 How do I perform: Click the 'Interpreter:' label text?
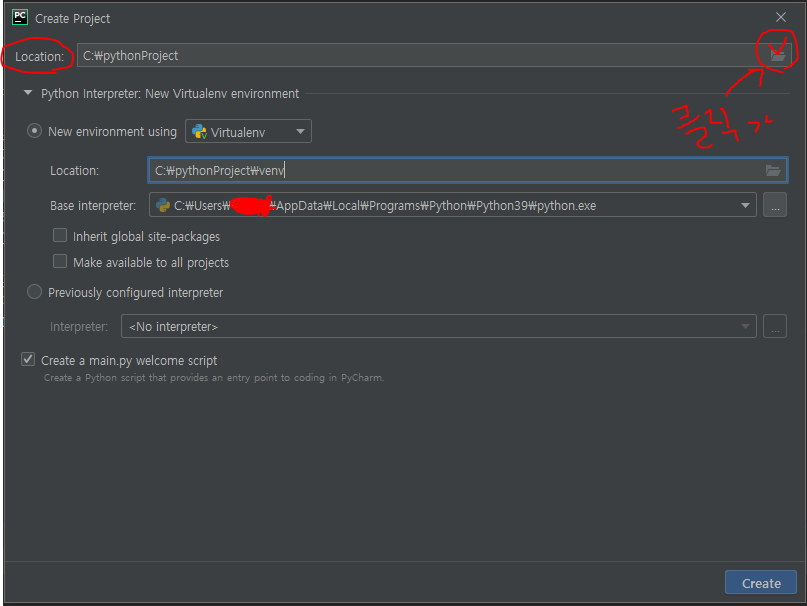[79, 326]
